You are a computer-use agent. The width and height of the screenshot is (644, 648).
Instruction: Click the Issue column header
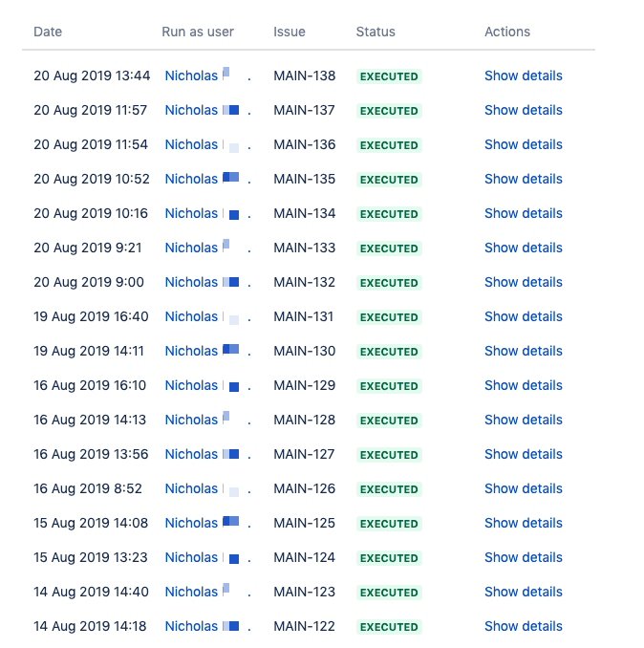pyautogui.click(x=290, y=32)
